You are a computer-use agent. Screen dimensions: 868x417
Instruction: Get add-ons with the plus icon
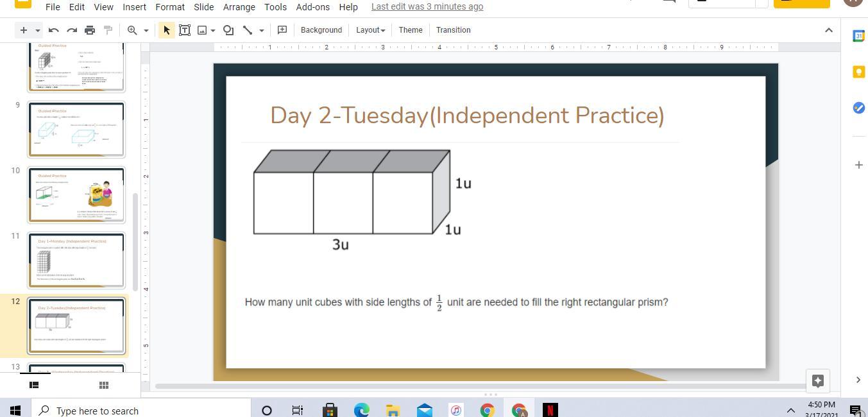[858, 165]
